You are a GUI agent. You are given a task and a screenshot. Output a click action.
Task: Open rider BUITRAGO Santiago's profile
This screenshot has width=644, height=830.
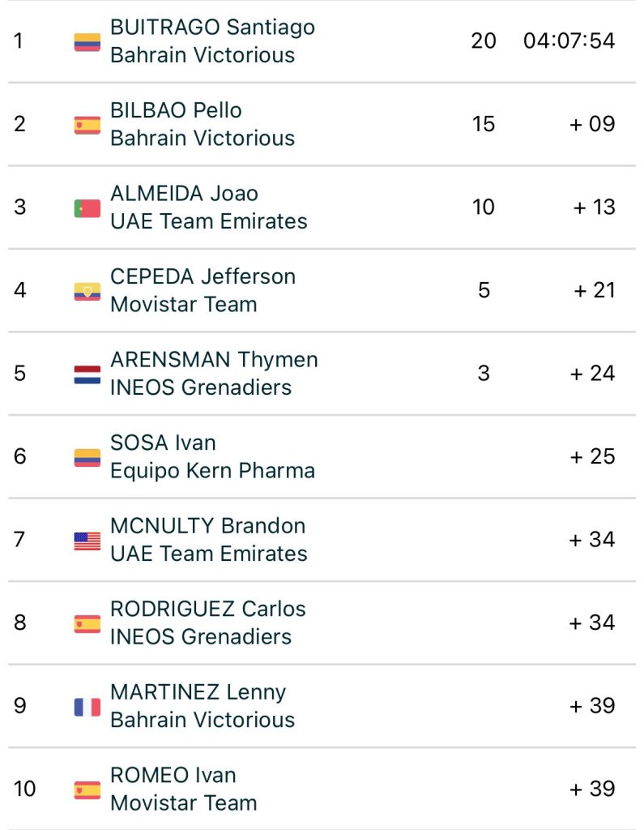click(x=212, y=27)
